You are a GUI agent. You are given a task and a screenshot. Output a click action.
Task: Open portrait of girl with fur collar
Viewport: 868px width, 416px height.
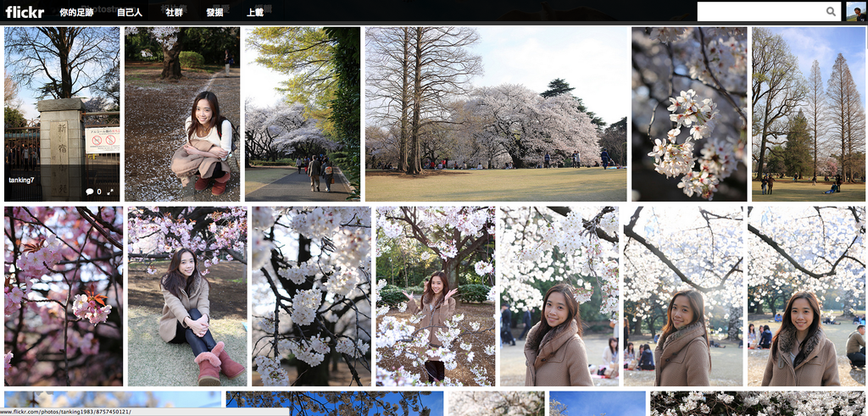point(807,297)
